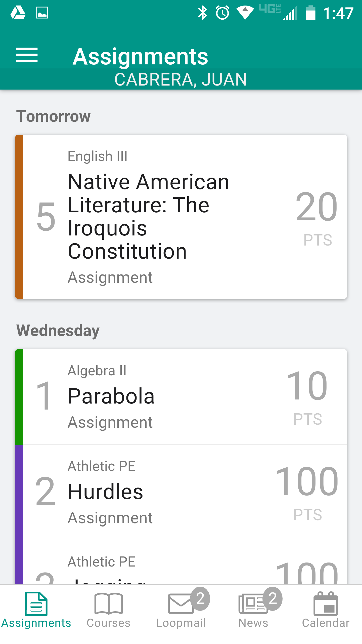Screen dimensions: 362x644
Task: Tap the News unread count badge
Action: [273, 598]
